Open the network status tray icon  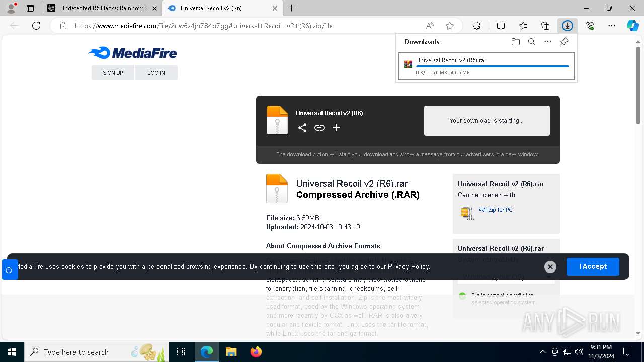[x=567, y=352]
